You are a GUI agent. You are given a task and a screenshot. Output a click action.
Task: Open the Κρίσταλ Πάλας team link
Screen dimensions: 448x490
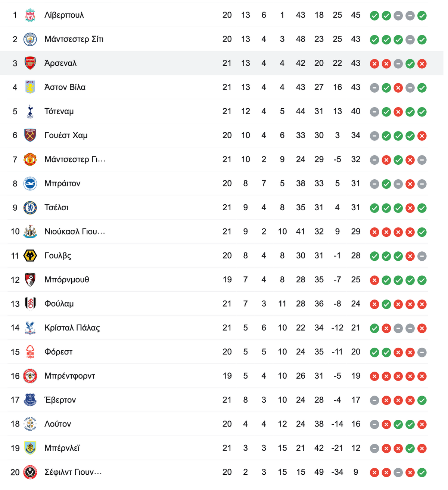72,328
